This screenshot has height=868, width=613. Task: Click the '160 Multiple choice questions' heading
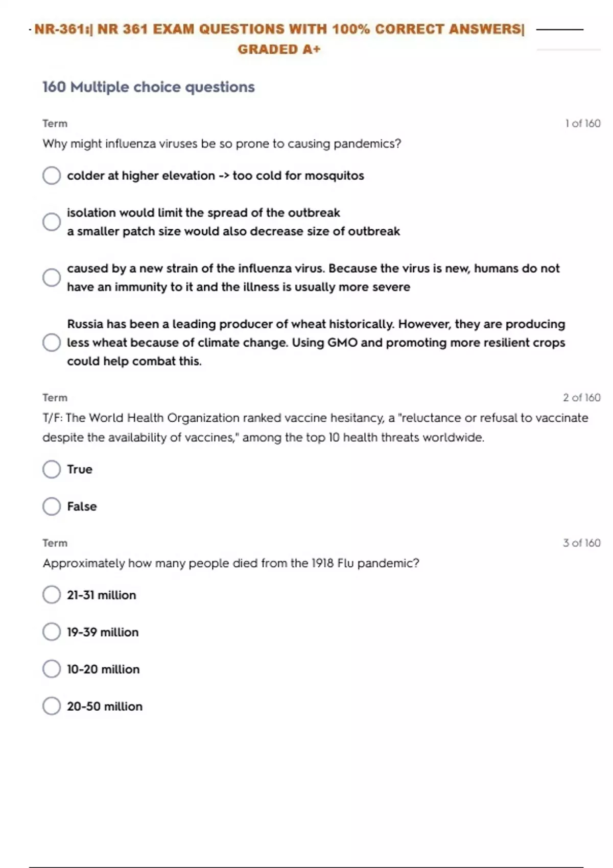[x=148, y=87]
